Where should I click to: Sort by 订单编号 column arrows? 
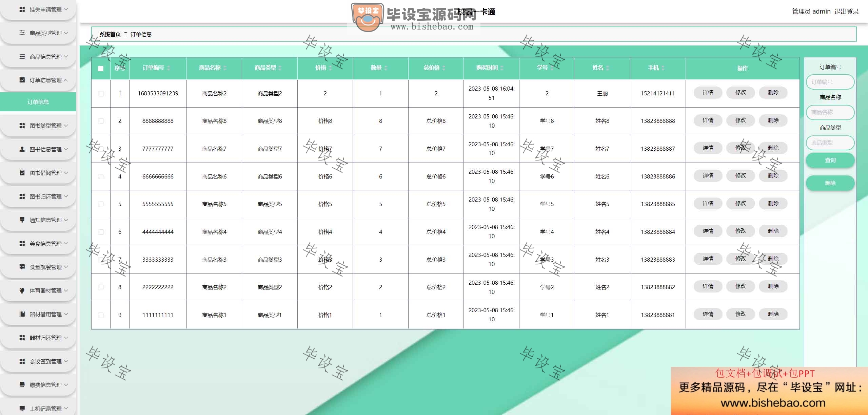169,68
